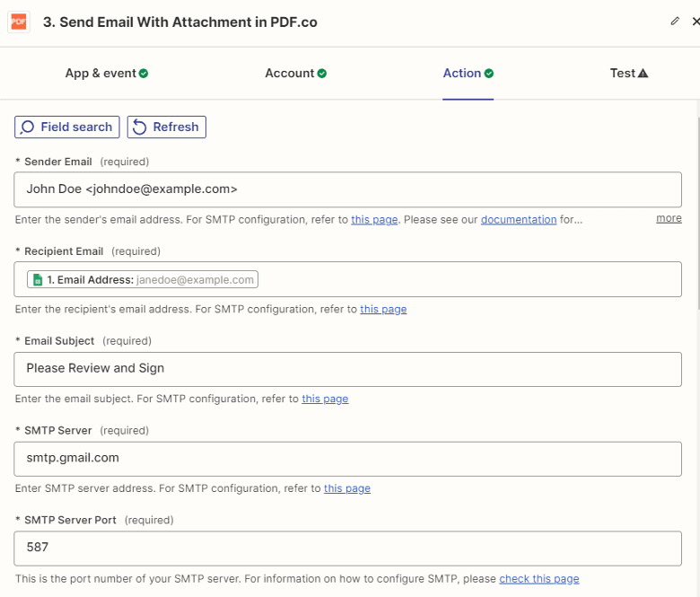This screenshot has height=597, width=700.
Task: Click the Google Sheets icon in Recipient pill
Action: pyautogui.click(x=37, y=280)
